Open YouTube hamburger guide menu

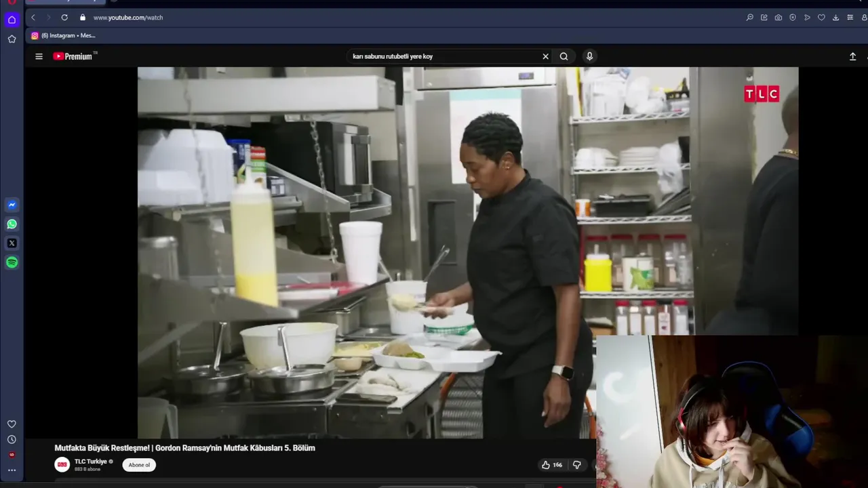click(39, 56)
